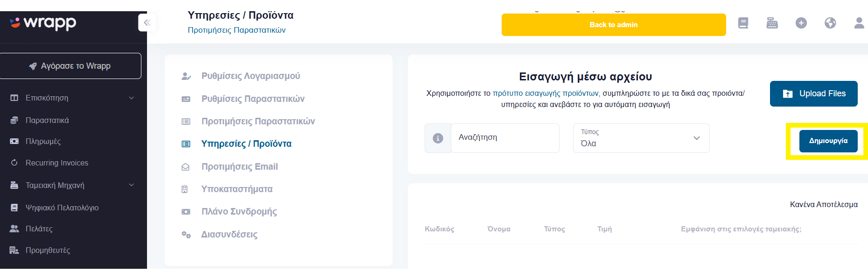Click the Προτιμήσεις Παραστατικών breadcrumb link

(x=237, y=30)
